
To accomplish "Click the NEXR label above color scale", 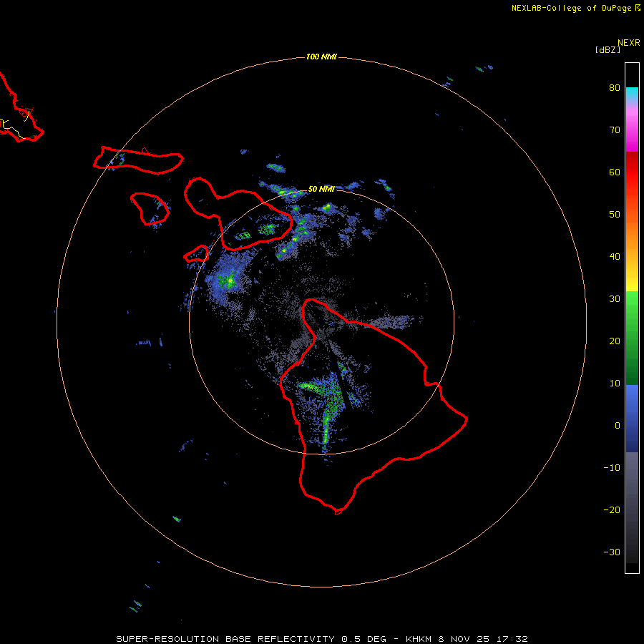I will [628, 43].
